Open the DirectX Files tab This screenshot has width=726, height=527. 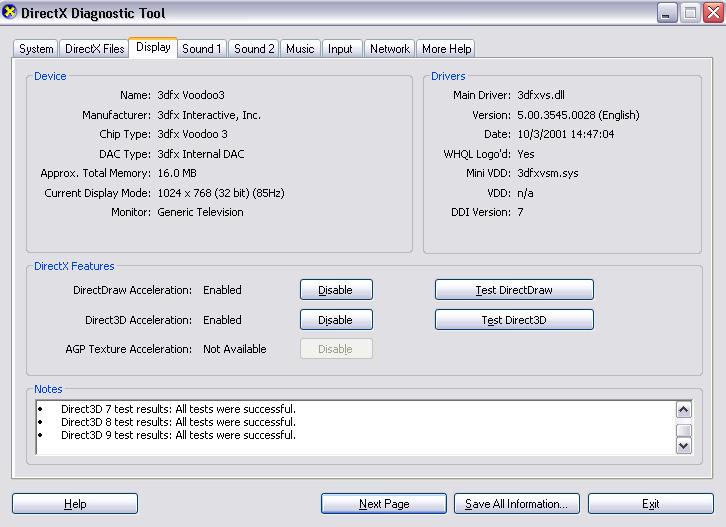point(94,49)
